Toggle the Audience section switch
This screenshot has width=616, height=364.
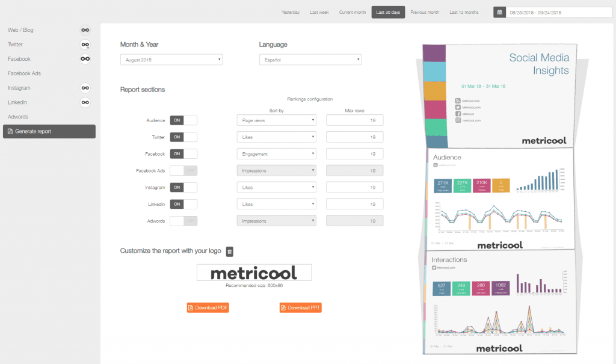tap(183, 120)
